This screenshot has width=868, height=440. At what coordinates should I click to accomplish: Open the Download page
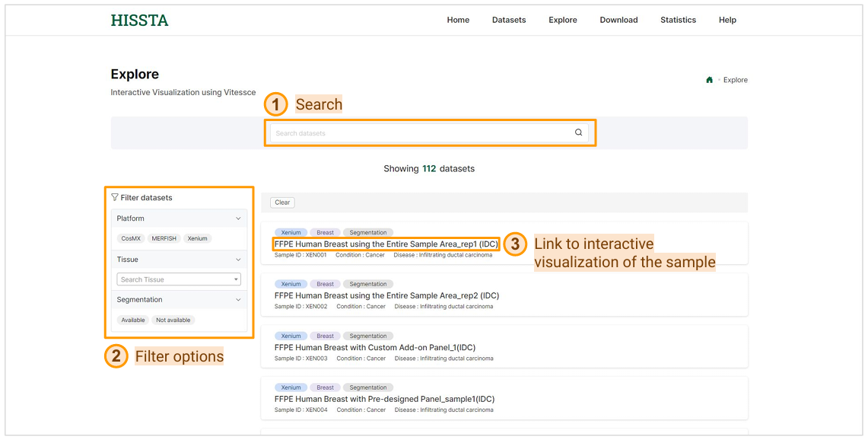(x=618, y=20)
